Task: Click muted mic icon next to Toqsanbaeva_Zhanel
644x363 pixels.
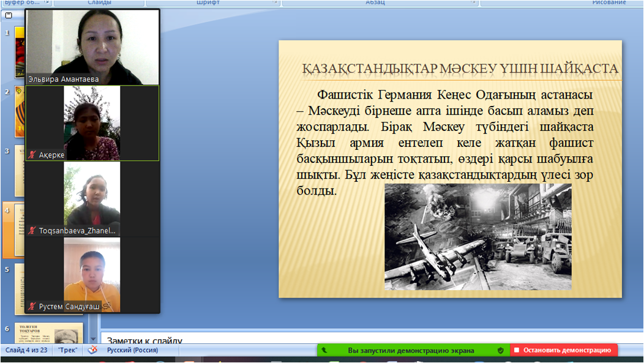Action: click(32, 231)
